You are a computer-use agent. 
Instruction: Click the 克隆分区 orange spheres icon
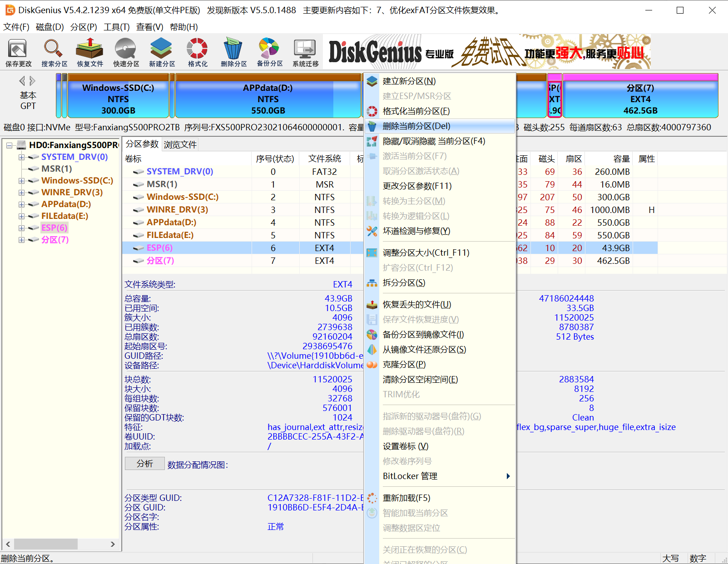(372, 365)
